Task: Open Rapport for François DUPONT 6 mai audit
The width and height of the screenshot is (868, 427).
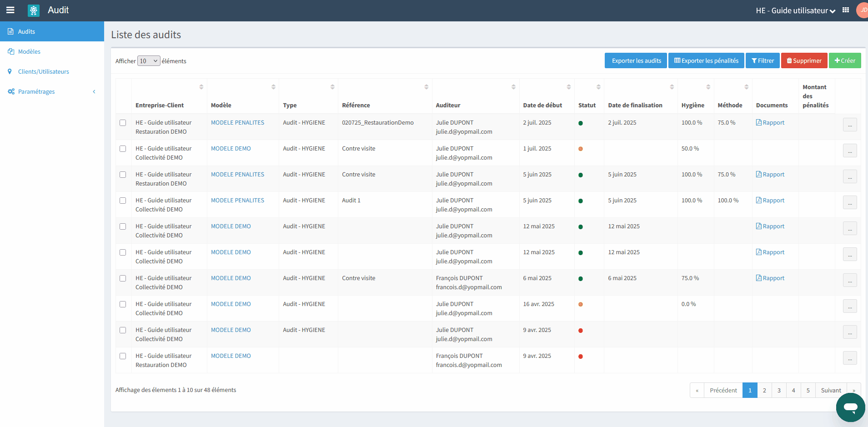Action: pos(770,278)
